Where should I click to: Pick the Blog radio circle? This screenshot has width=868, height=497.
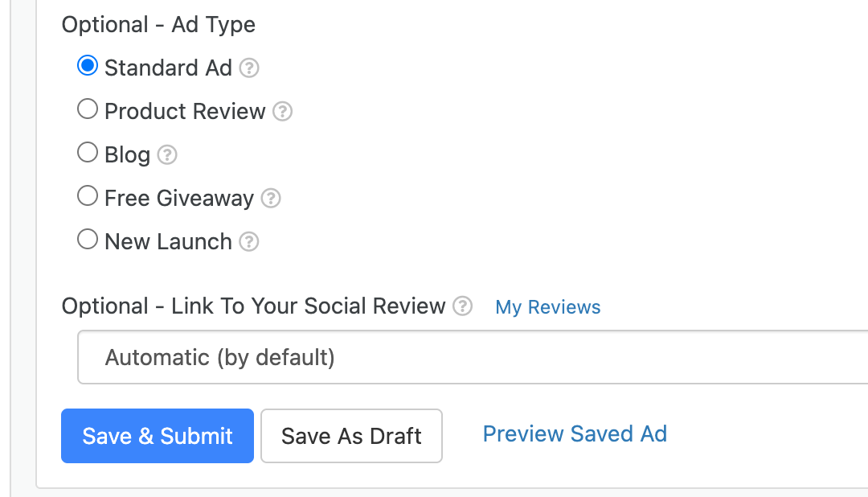click(88, 152)
